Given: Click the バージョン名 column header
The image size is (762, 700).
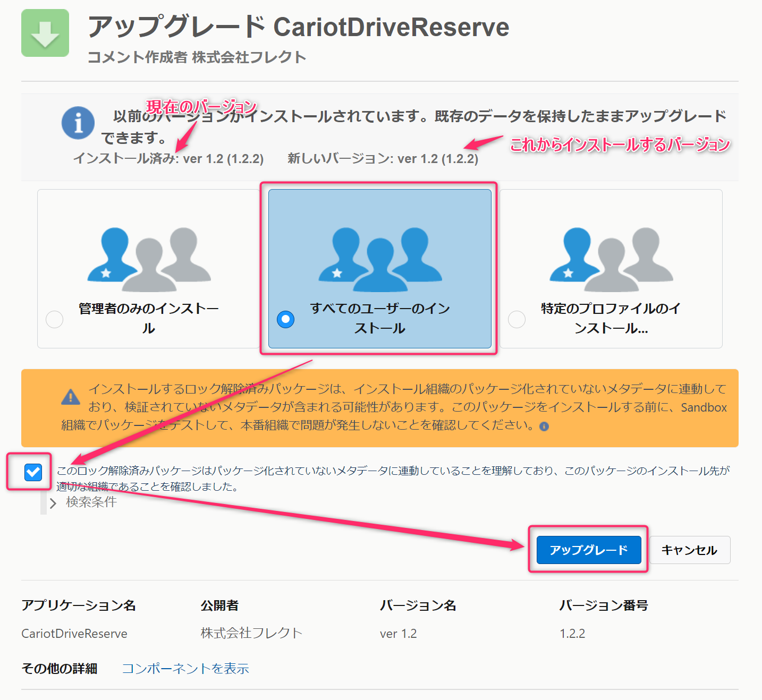Looking at the screenshot, I should 418,605.
